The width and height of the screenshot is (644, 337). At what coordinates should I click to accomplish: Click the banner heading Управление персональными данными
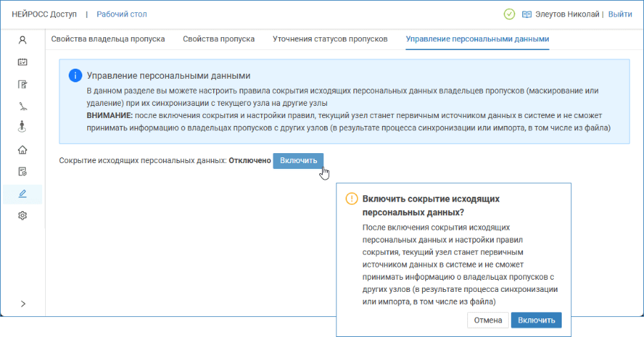click(168, 76)
